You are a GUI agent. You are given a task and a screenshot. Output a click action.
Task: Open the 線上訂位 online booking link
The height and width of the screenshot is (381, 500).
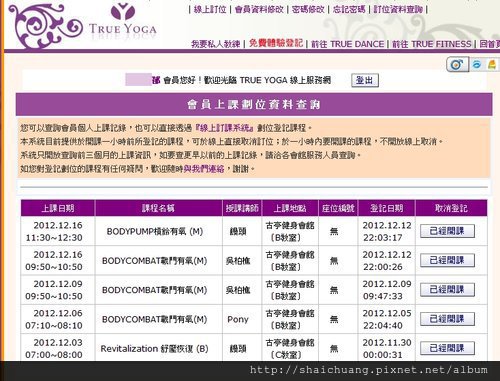point(210,9)
